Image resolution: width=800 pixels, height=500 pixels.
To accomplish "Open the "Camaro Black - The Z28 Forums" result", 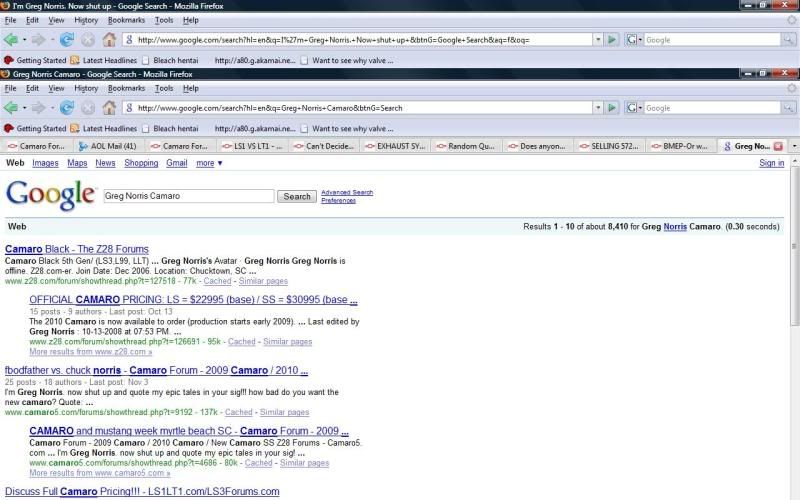I will click(77, 249).
